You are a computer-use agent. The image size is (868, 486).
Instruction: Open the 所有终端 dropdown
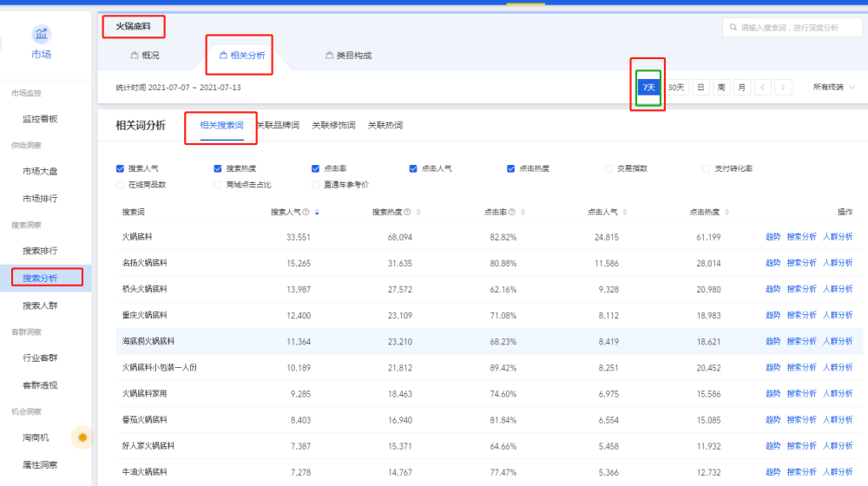[833, 88]
